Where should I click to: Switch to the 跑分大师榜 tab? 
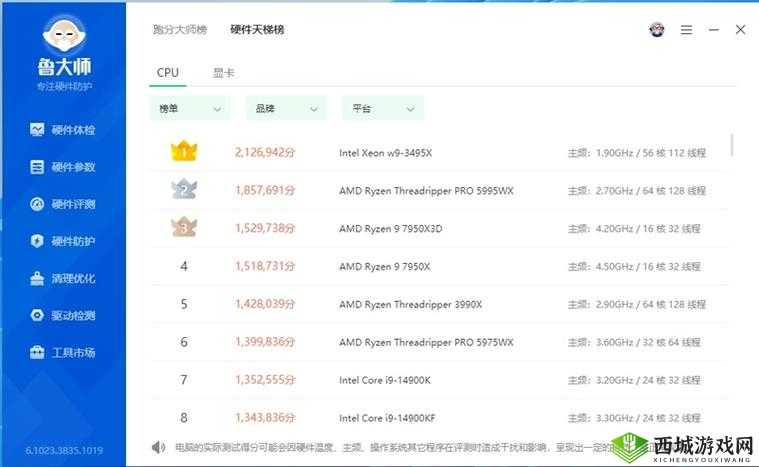click(180, 30)
